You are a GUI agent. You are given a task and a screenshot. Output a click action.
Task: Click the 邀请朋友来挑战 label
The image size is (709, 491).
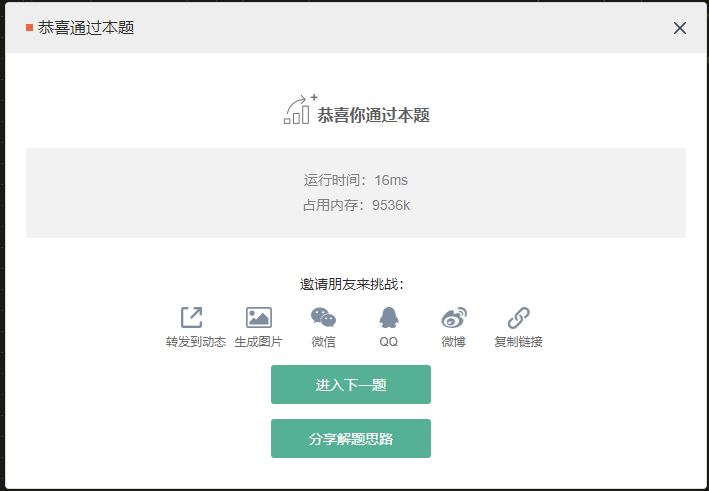[352, 284]
